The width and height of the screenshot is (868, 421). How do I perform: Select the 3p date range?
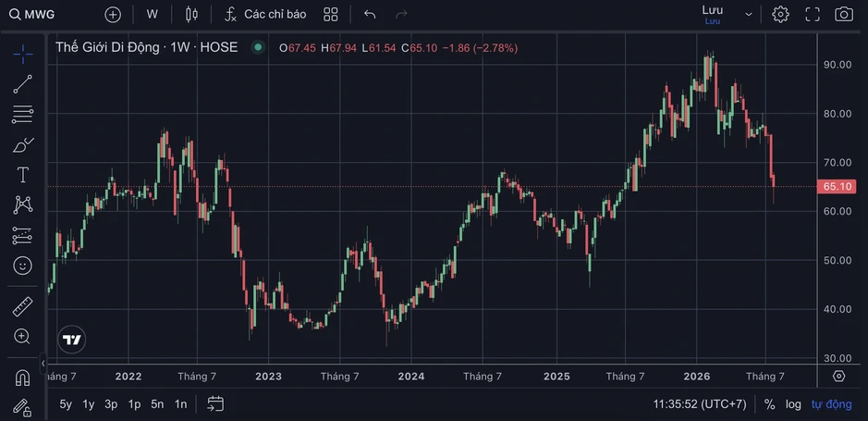pos(111,404)
